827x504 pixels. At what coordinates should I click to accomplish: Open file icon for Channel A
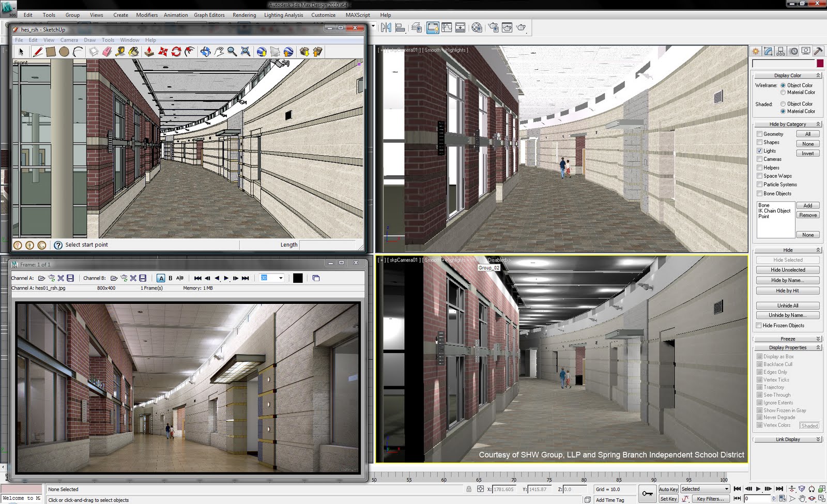[42, 278]
